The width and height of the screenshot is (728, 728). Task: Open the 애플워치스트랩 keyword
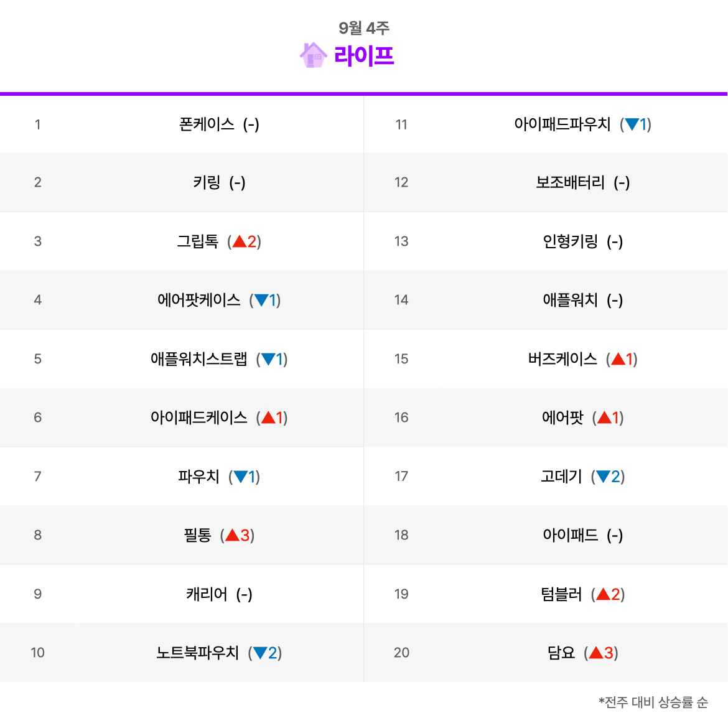tap(198, 359)
